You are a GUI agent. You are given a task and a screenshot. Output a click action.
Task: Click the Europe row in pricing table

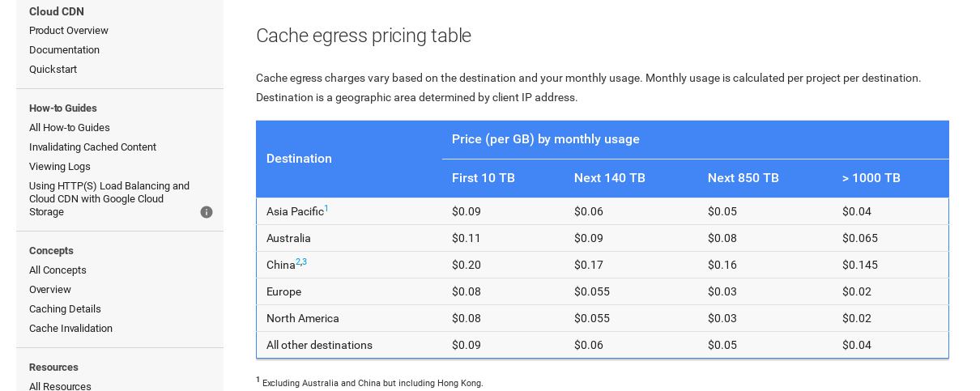click(x=283, y=291)
